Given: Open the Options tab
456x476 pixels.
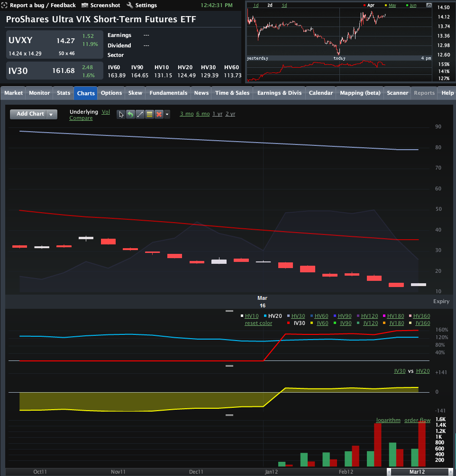Looking at the screenshot, I should (111, 93).
